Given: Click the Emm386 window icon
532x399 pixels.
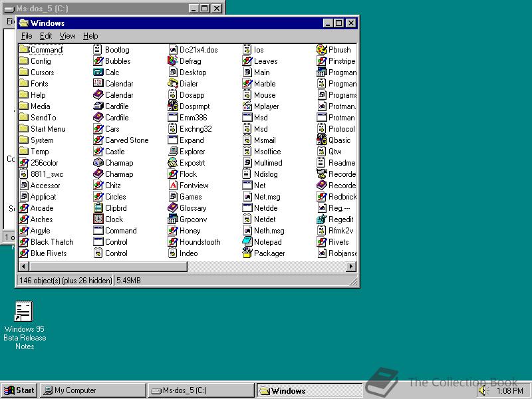Looking at the screenshot, I should pos(172,118).
